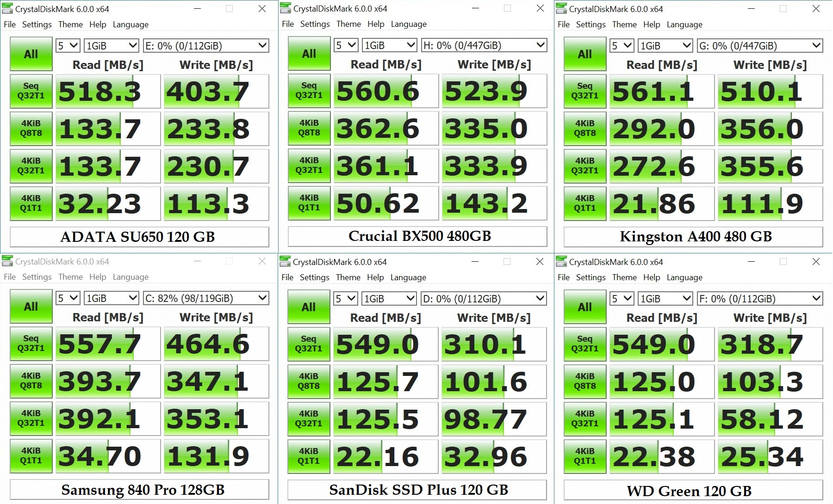Minimize the SanDisk SSD Plus CrystalDiskMark window

(475, 262)
